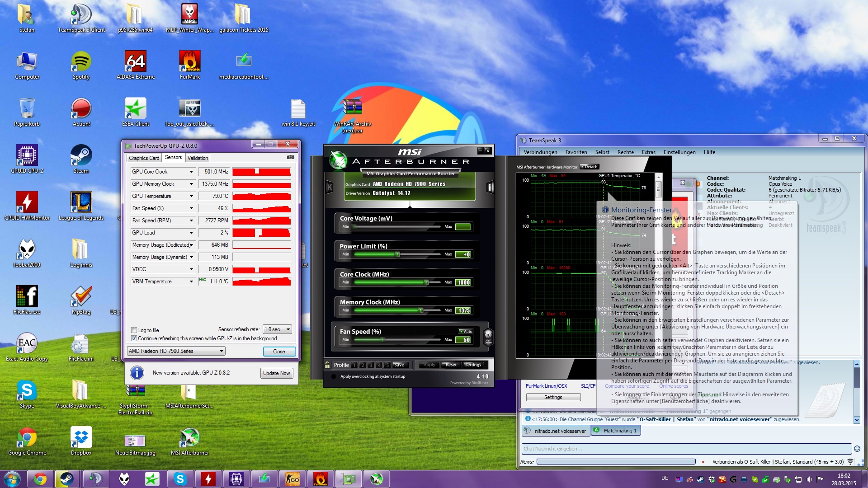Click the Afterburner info 'i' side button
Viewport: 868px width, 488px height.
coord(490,187)
